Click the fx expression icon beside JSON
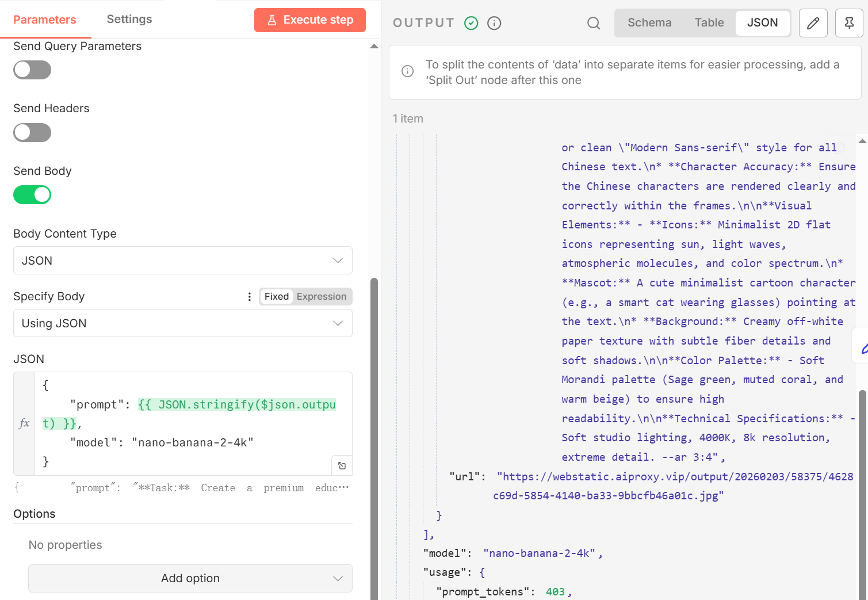This screenshot has height=600, width=868. tap(24, 423)
